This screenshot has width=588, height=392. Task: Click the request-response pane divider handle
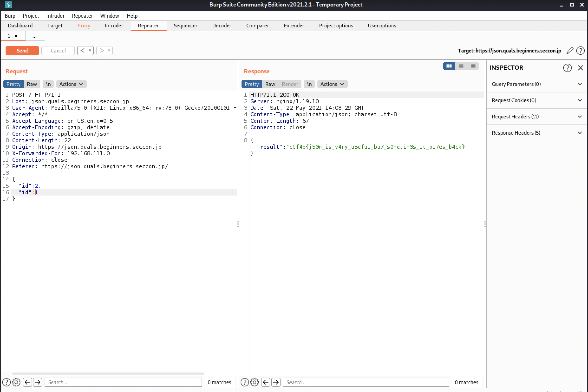coord(238,224)
